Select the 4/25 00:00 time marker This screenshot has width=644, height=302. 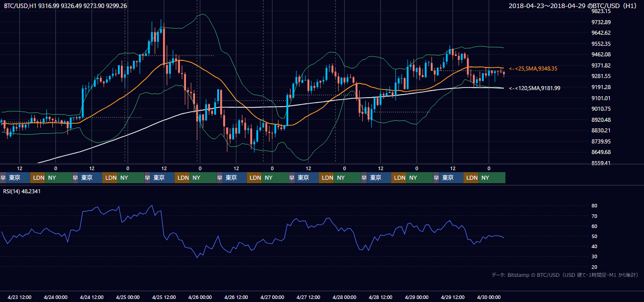[127, 297]
